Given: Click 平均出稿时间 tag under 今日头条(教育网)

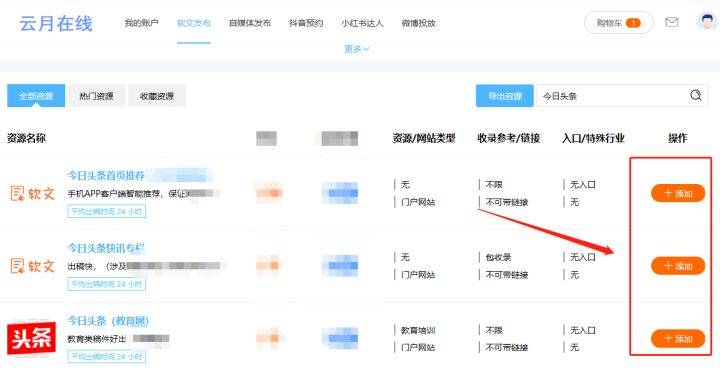Looking at the screenshot, I should tap(107, 356).
